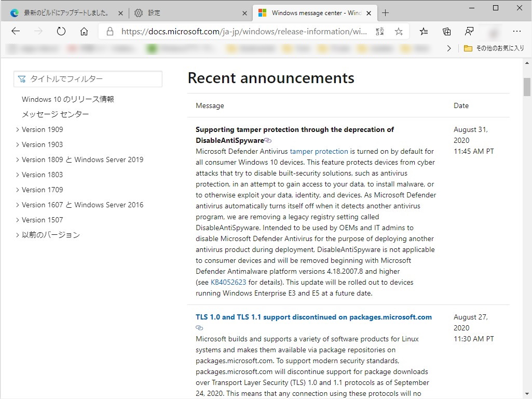Add this page to favorites with the star
Viewport: 532px width, 399px height.
[x=399, y=32]
